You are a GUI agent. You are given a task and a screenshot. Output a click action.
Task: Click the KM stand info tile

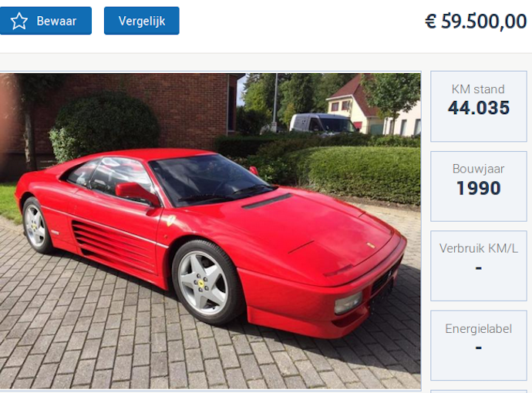coord(478,106)
